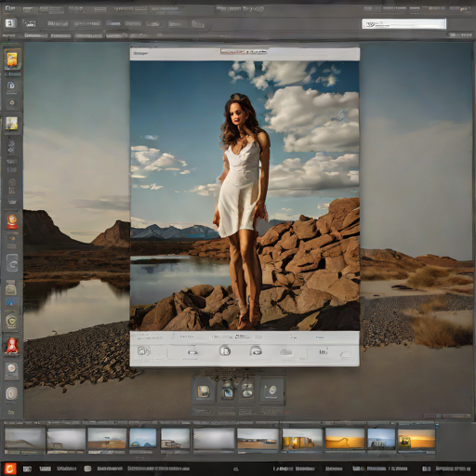
Task: Click the orange C icon in the taskbar
Action: [9, 469]
